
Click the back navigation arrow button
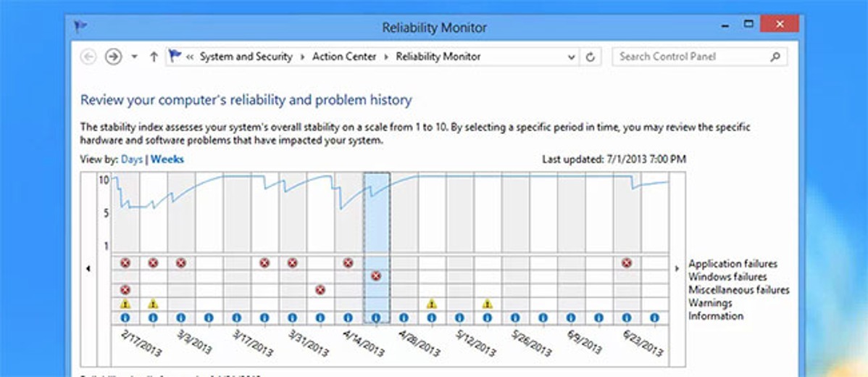tap(88, 57)
